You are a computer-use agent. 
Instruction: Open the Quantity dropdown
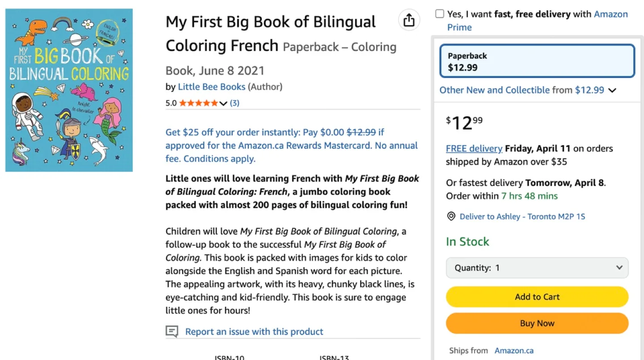[x=536, y=267]
